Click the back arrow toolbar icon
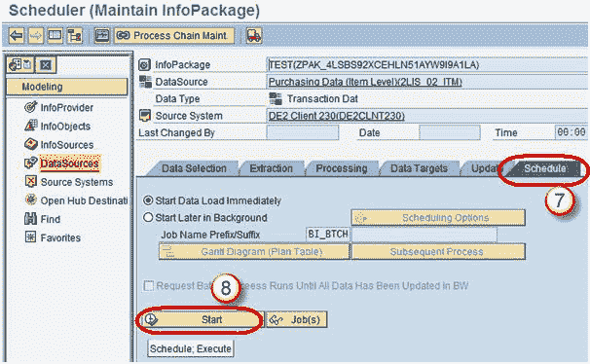 tap(17, 36)
